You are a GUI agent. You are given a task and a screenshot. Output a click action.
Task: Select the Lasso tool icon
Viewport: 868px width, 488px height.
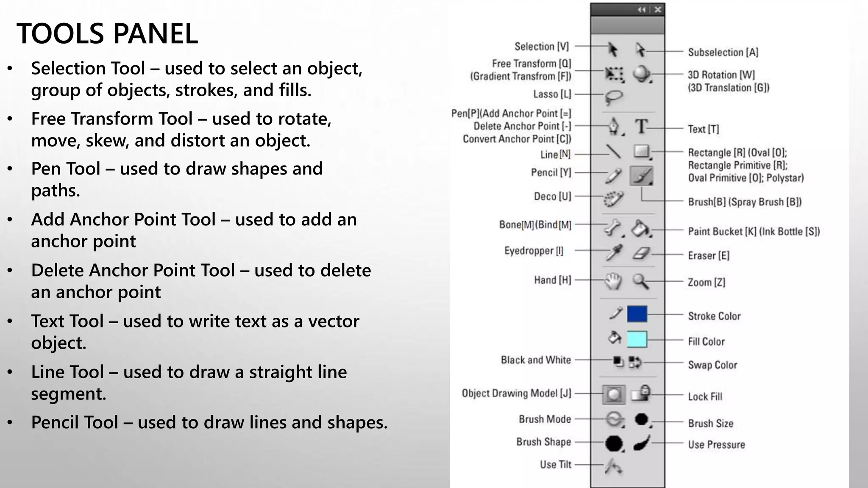[x=613, y=97]
